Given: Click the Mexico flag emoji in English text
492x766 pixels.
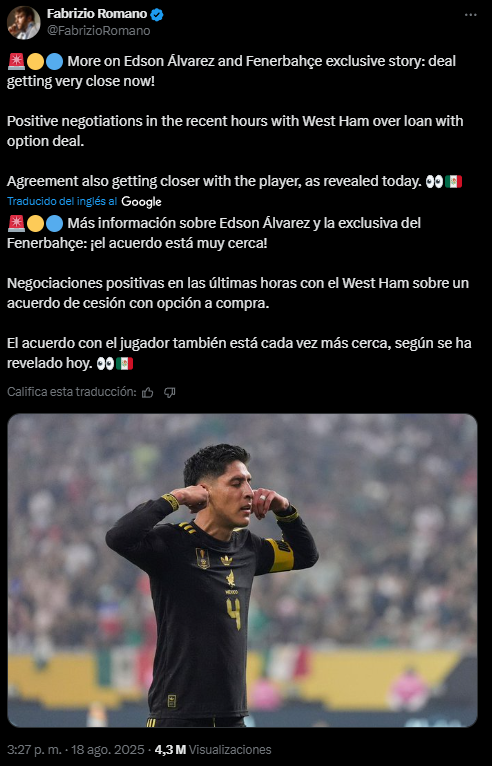Looking at the screenshot, I should 453,182.
